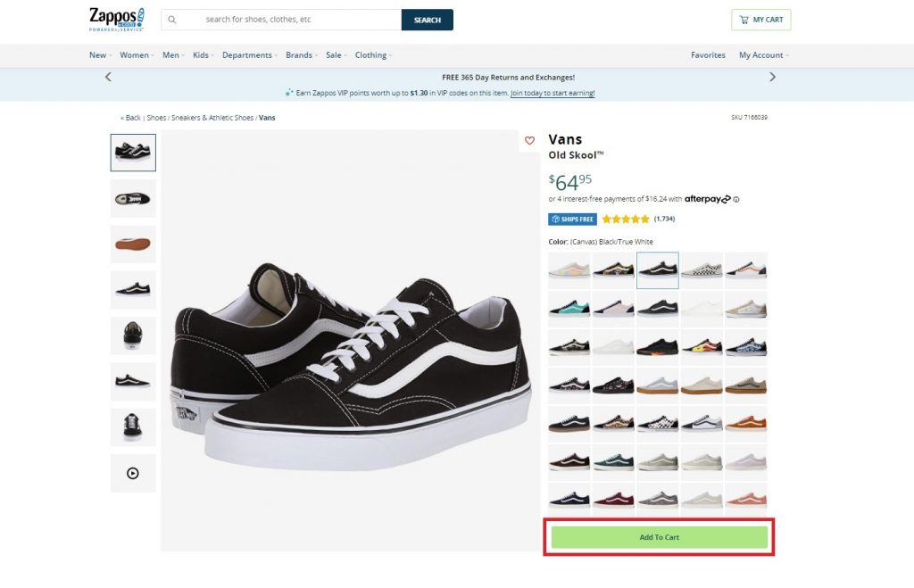Expand the Women menu

pos(137,55)
